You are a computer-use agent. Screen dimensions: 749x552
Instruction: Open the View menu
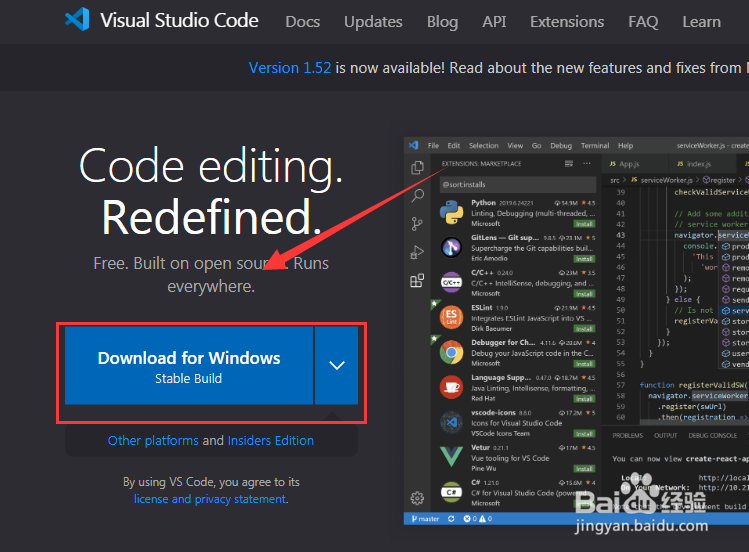click(515, 146)
